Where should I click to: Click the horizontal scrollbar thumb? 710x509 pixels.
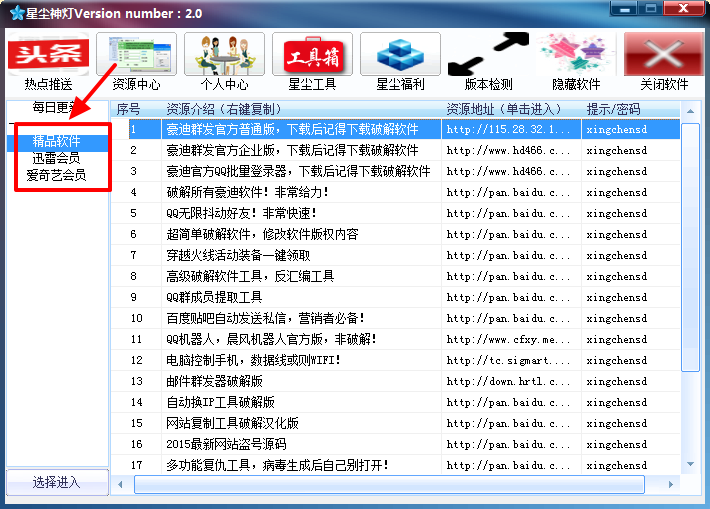[x=389, y=485]
